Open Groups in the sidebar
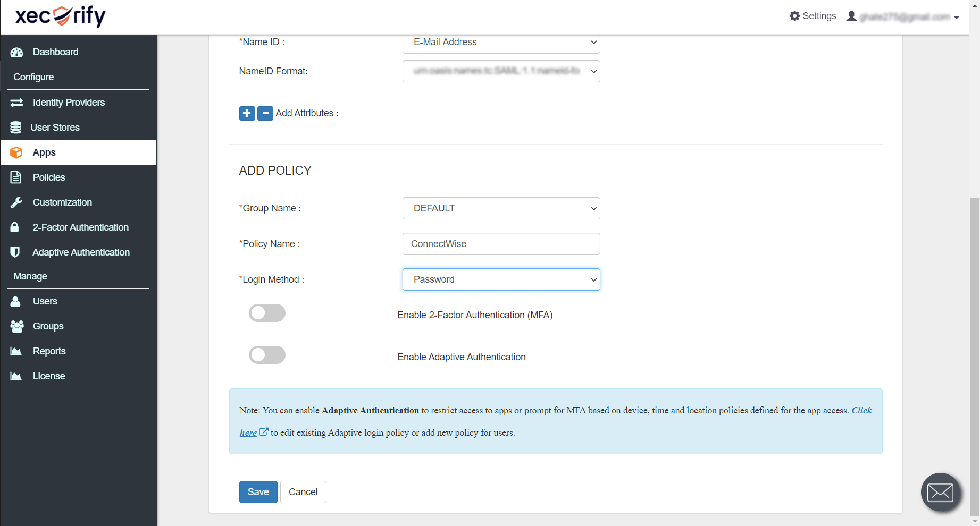Image resolution: width=980 pixels, height=526 pixels. pyautogui.click(x=79, y=326)
